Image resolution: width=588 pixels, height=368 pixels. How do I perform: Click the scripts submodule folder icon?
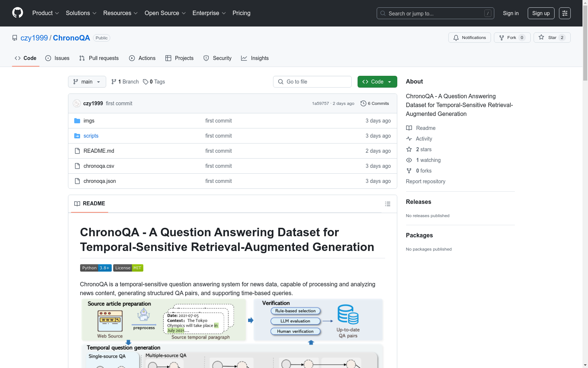pos(77,136)
